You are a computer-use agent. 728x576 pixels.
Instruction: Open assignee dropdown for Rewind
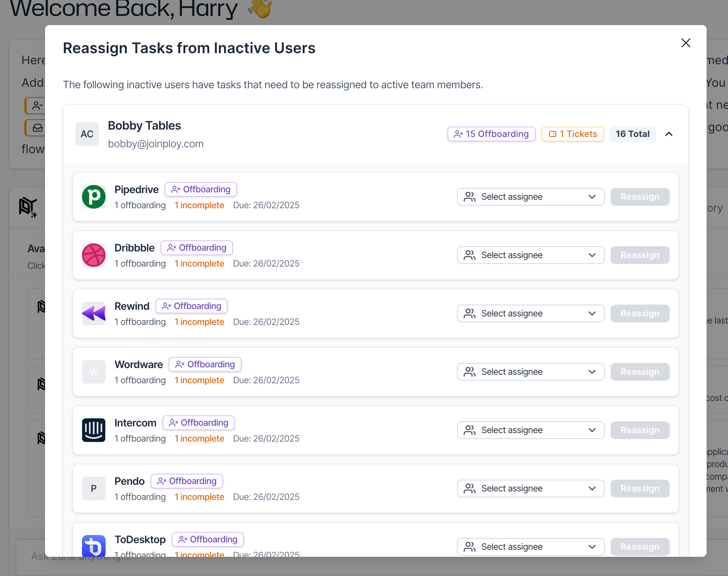click(530, 313)
